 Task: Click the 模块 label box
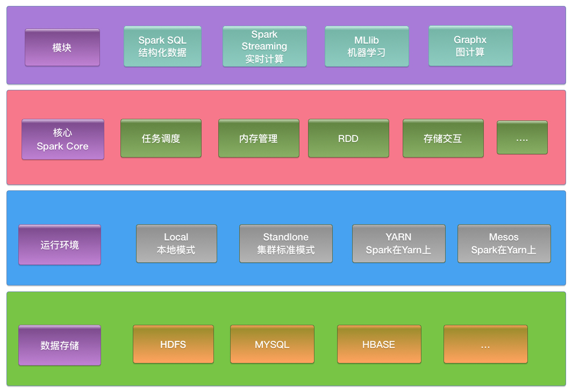click(62, 47)
